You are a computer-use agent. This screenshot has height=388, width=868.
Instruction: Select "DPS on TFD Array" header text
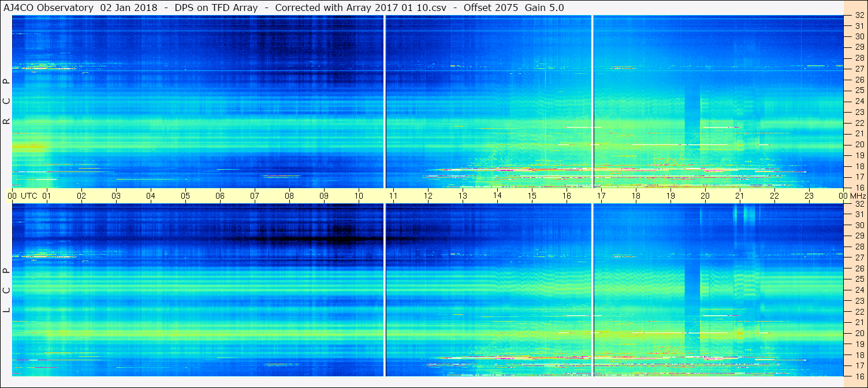[216, 8]
